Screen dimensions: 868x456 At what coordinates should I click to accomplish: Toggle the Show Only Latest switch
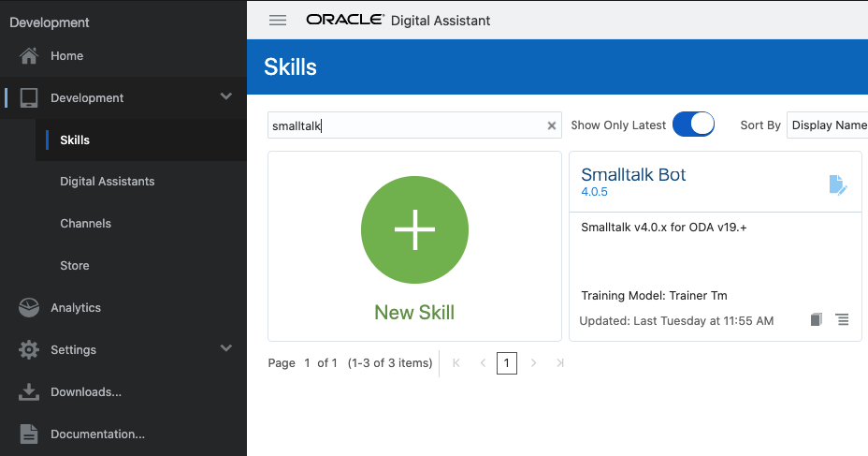coord(693,125)
